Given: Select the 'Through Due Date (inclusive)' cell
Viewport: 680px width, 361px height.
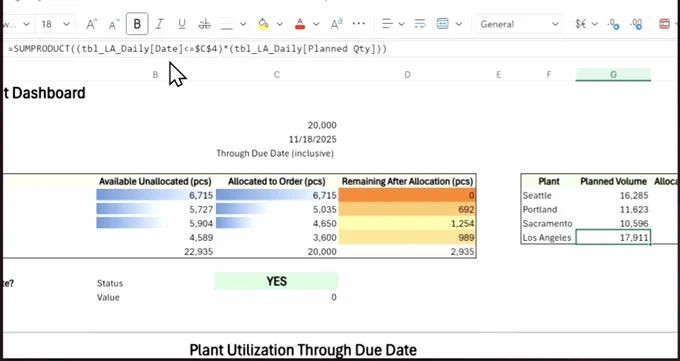Looking at the screenshot, I should click(277, 154).
